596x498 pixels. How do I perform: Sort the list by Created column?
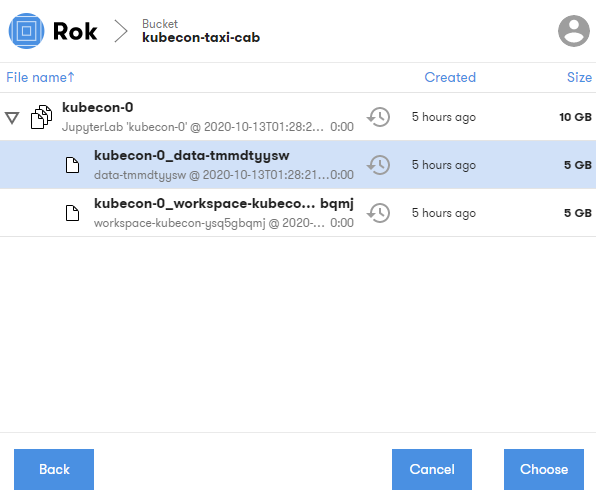pos(450,77)
